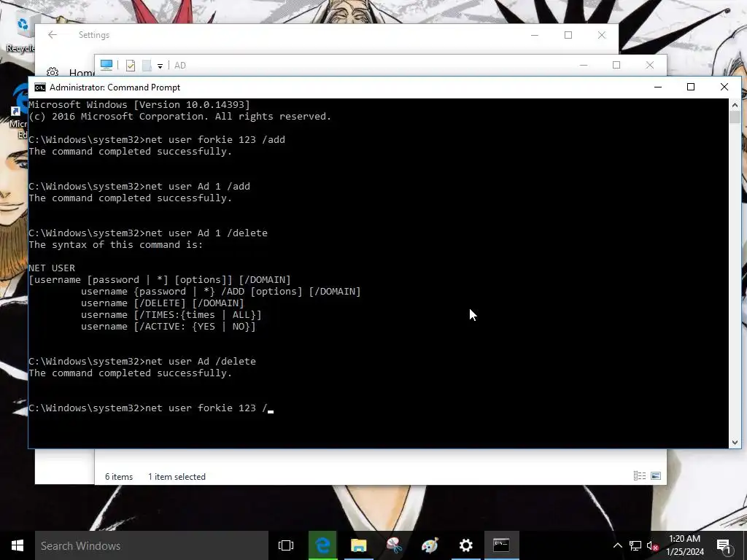Open the Action Center notifications
747x560 pixels.
point(724,545)
